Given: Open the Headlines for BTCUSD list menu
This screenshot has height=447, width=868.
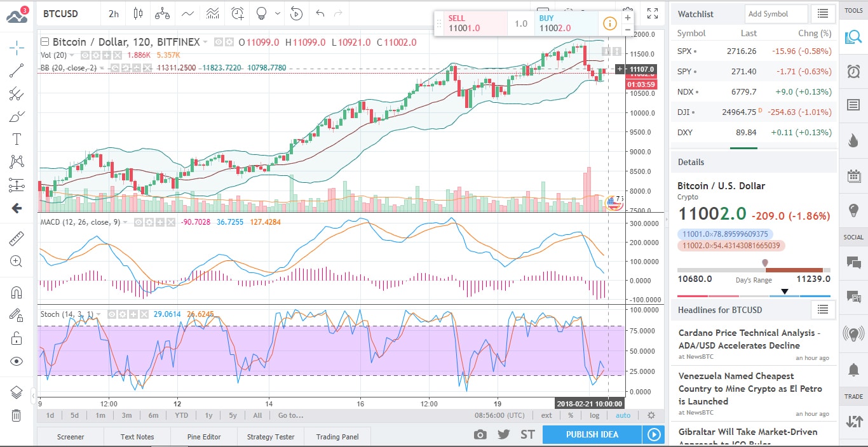Looking at the screenshot, I should [x=823, y=309].
